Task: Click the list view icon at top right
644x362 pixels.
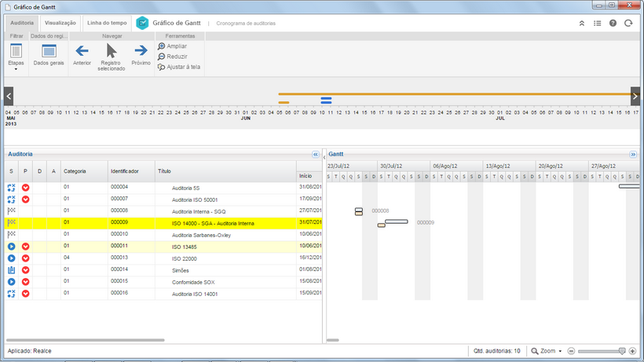Action: click(x=597, y=24)
